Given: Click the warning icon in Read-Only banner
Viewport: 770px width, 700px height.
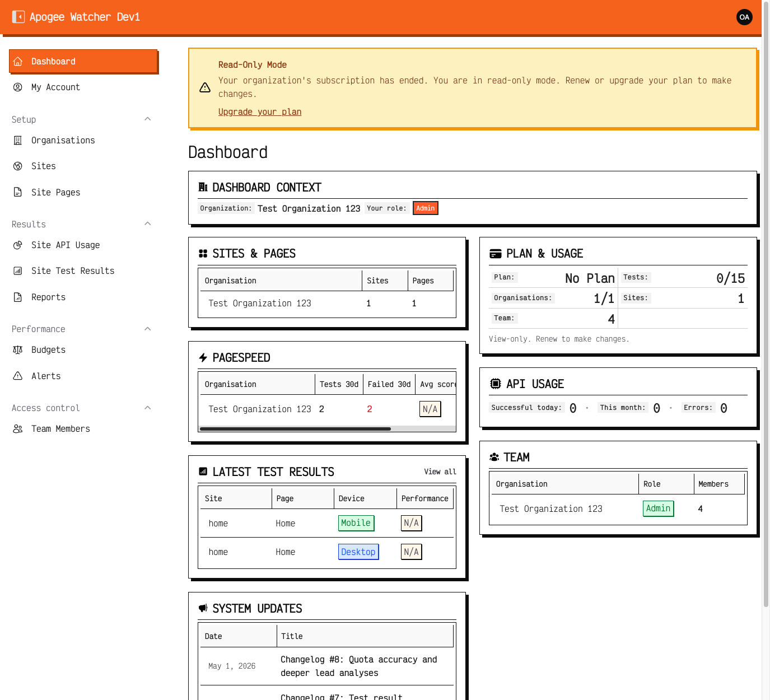Looking at the screenshot, I should pyautogui.click(x=205, y=87).
